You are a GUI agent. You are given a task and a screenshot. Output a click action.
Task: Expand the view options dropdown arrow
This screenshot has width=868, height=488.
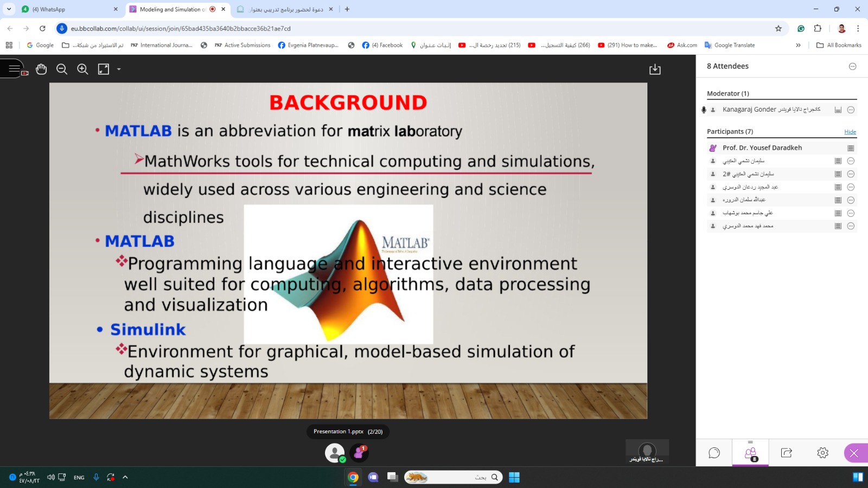(x=119, y=69)
